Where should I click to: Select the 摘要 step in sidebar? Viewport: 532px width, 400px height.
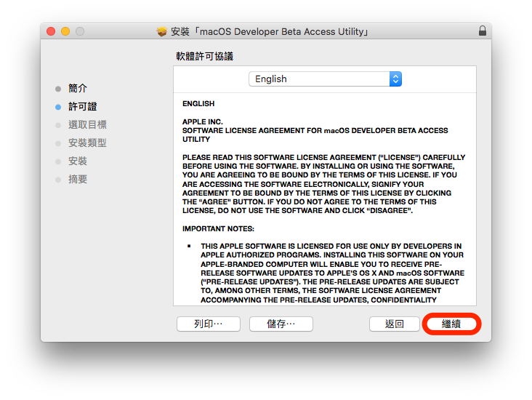click(x=78, y=180)
